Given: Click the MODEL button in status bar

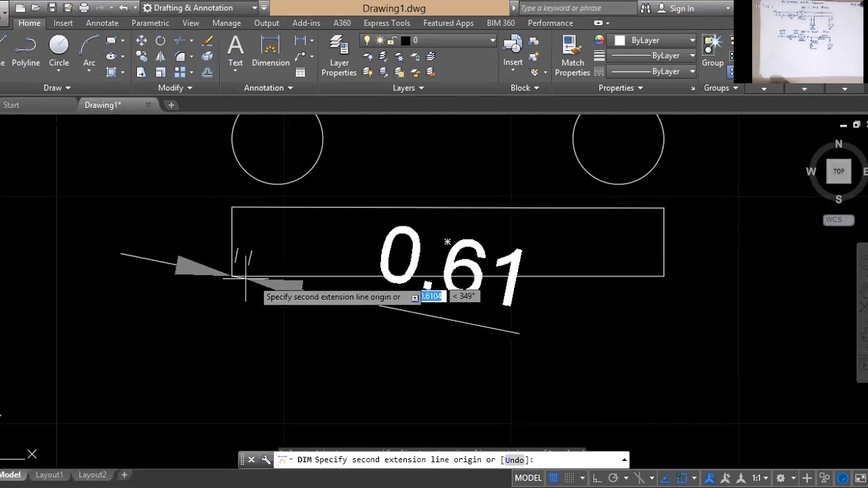Looking at the screenshot, I should [x=528, y=478].
